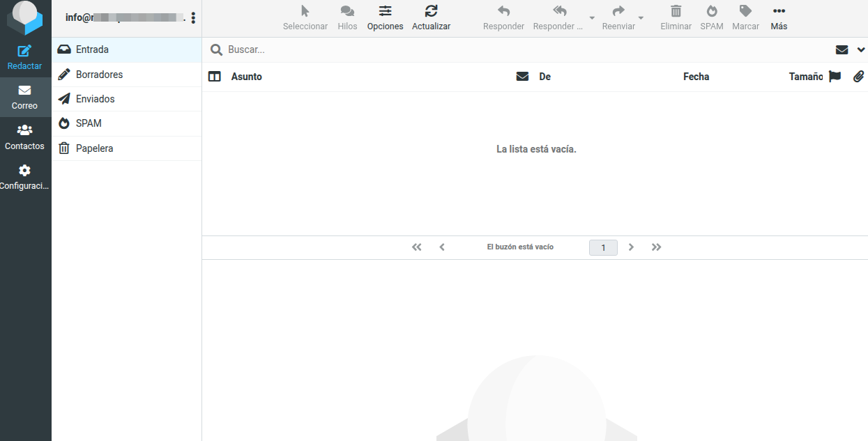This screenshot has height=441, width=868.
Task: Click the Seleccionar toolbar button
Action: [305, 19]
